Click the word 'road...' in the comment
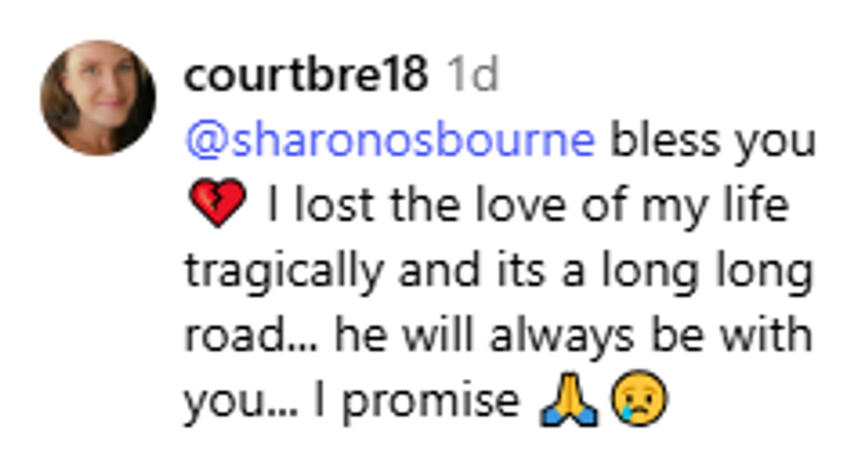 tap(251, 336)
